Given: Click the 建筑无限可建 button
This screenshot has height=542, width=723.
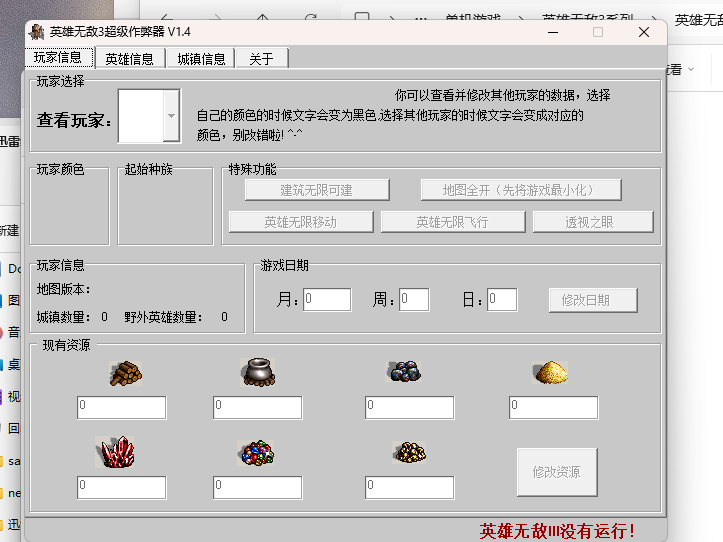Looking at the screenshot, I should pyautogui.click(x=315, y=190).
